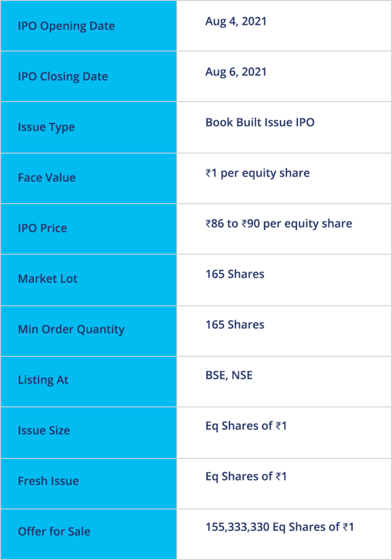The image size is (392, 560).
Task: Click the Offer for Sale label
Action: click(54, 532)
